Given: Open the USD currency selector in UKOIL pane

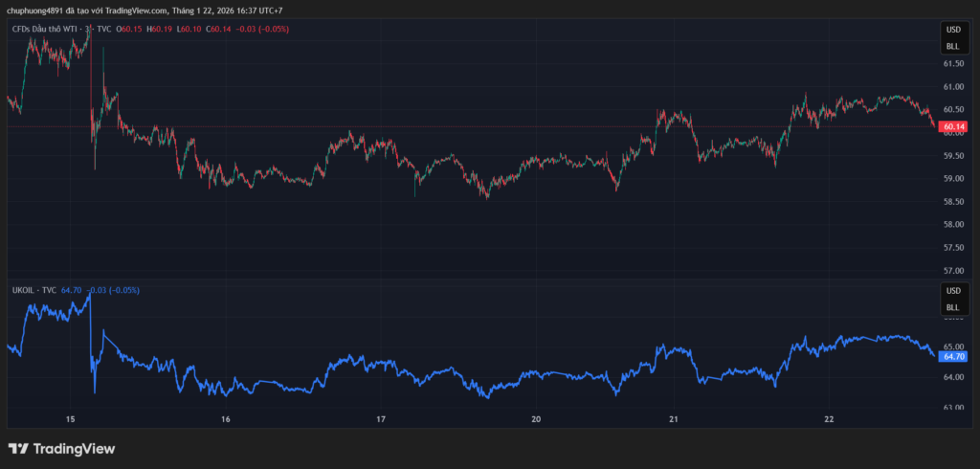Looking at the screenshot, I should point(952,290).
